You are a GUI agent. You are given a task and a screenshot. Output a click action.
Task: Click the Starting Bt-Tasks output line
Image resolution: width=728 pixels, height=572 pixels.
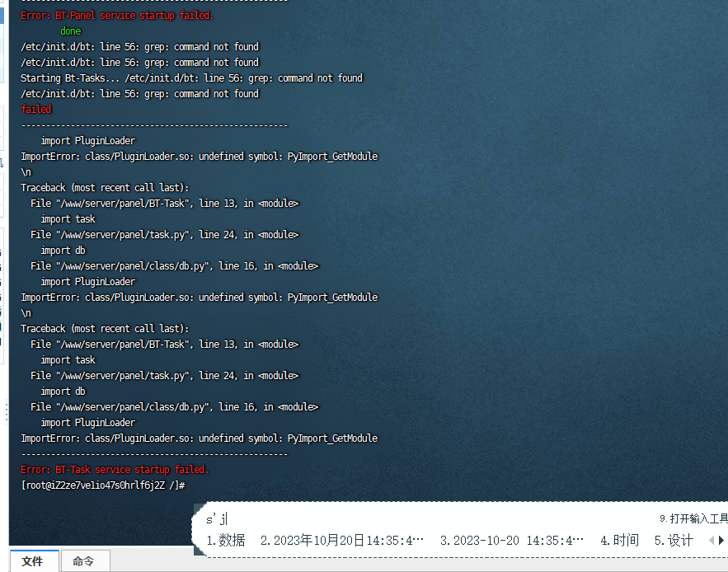click(191, 78)
